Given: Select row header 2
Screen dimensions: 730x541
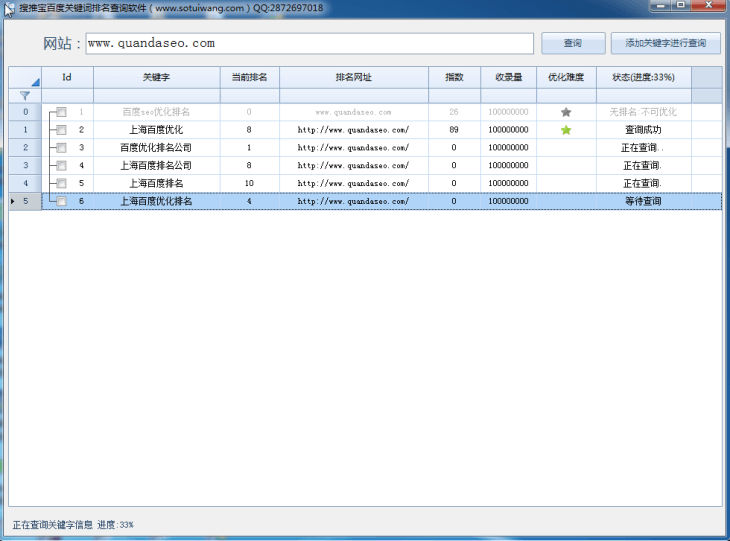Looking at the screenshot, I should point(25,148).
